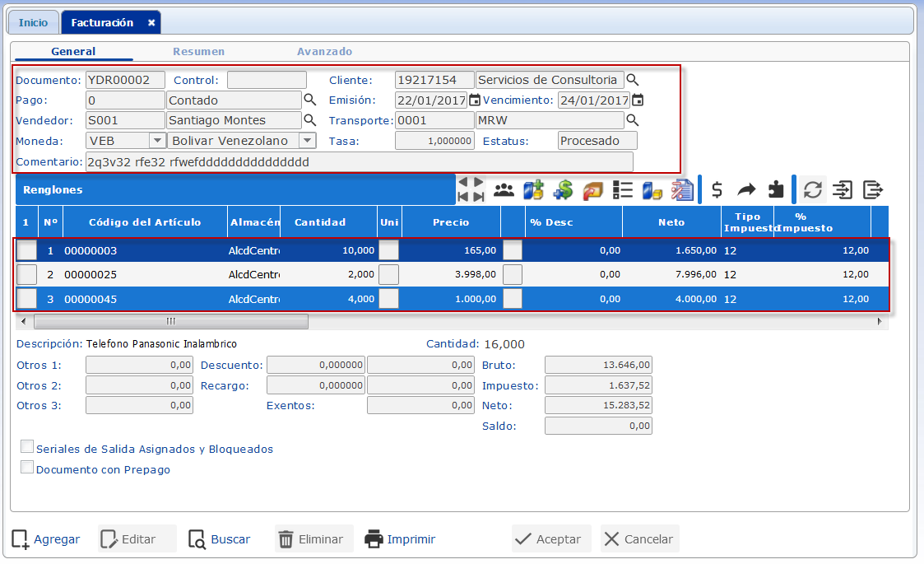Open the Bolivar Venezolano dropdown
The width and height of the screenshot is (924, 564).
307,141
